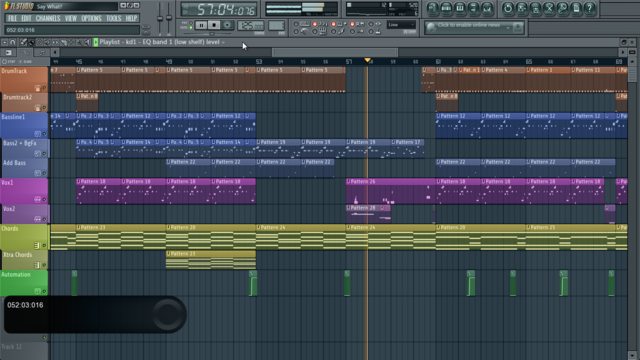Mute the Vox1 playlist track

point(44,200)
